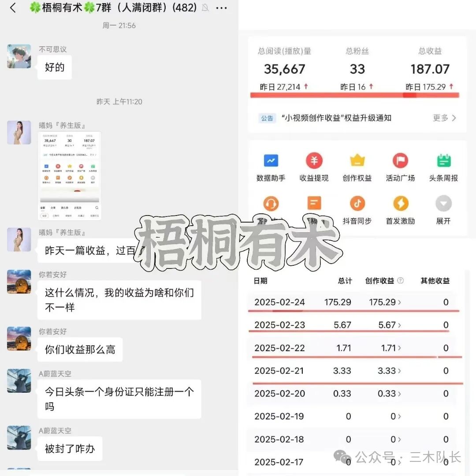View the 头条周报 weekly report
The image size is (476, 476).
click(x=443, y=166)
